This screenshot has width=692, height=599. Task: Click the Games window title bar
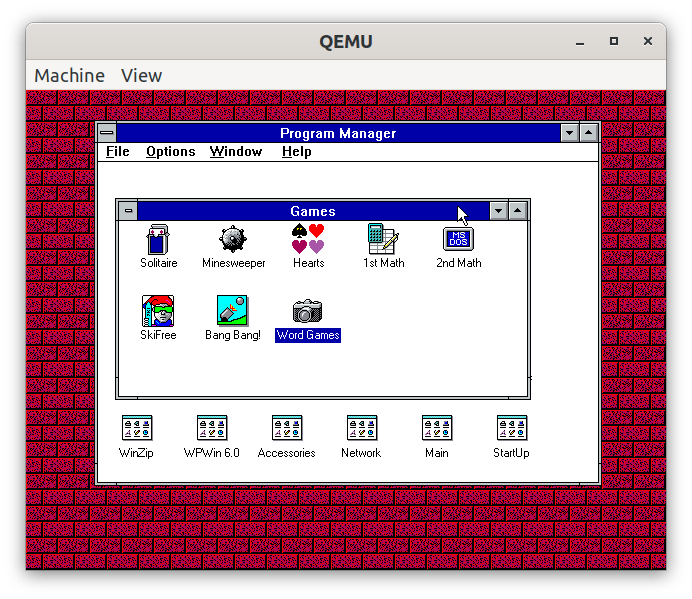coord(313,211)
